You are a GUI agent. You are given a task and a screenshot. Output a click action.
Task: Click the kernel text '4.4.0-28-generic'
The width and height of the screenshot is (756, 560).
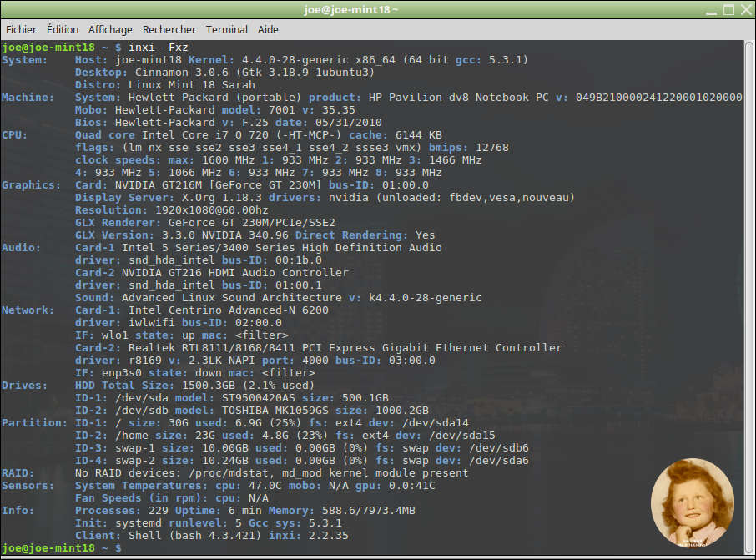295,60
